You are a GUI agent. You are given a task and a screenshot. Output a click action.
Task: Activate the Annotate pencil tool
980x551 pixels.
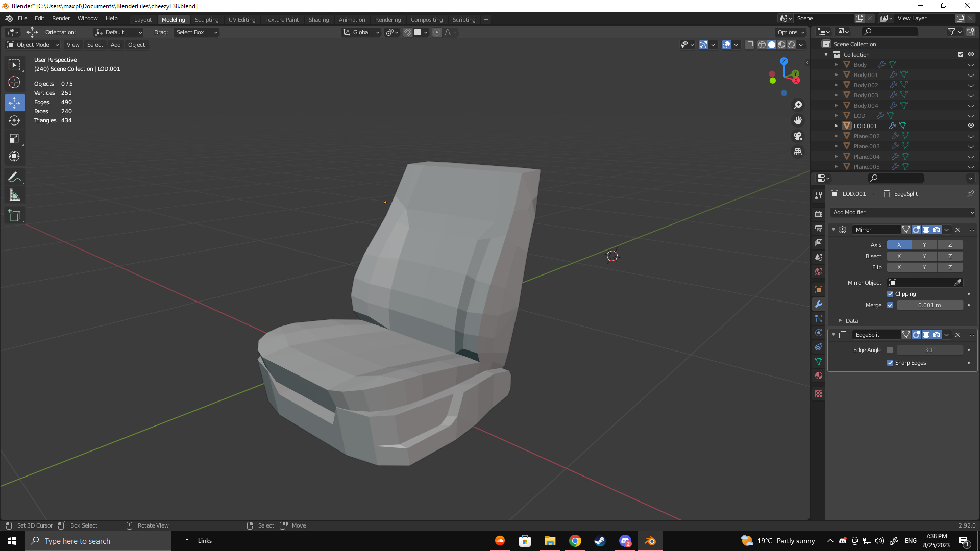[14, 177]
